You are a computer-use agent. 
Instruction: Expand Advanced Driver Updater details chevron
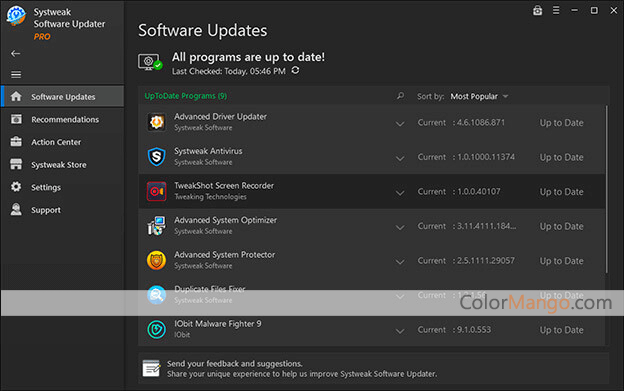(x=400, y=124)
